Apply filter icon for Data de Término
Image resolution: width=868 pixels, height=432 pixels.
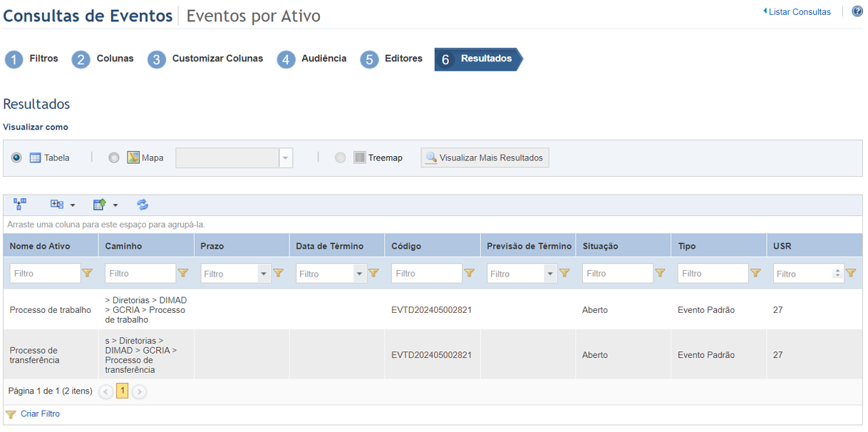373,273
